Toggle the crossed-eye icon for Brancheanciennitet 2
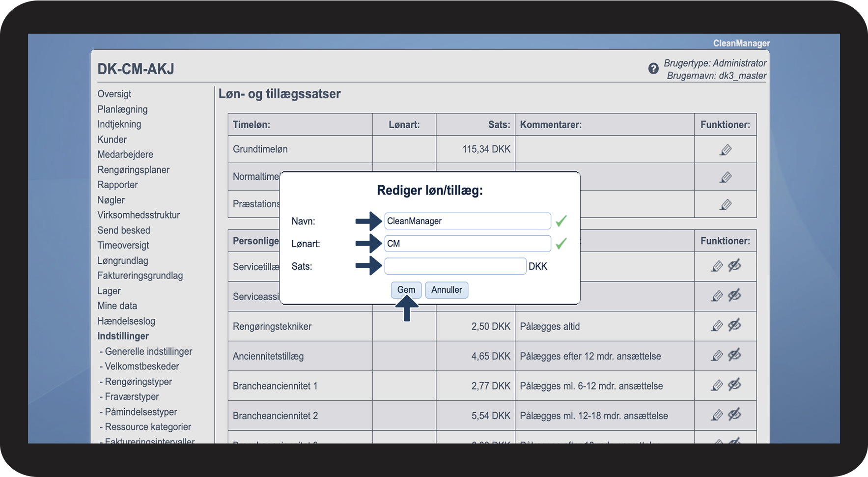Screen dimensions: 868x477 point(734,415)
